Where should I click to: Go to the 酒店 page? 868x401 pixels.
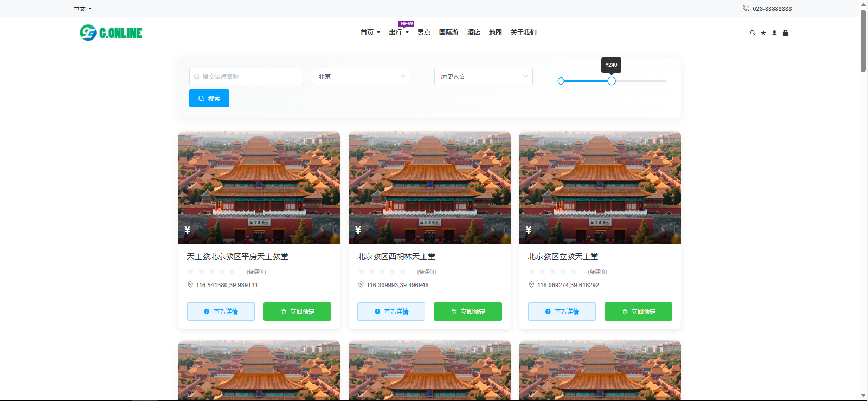pos(474,33)
